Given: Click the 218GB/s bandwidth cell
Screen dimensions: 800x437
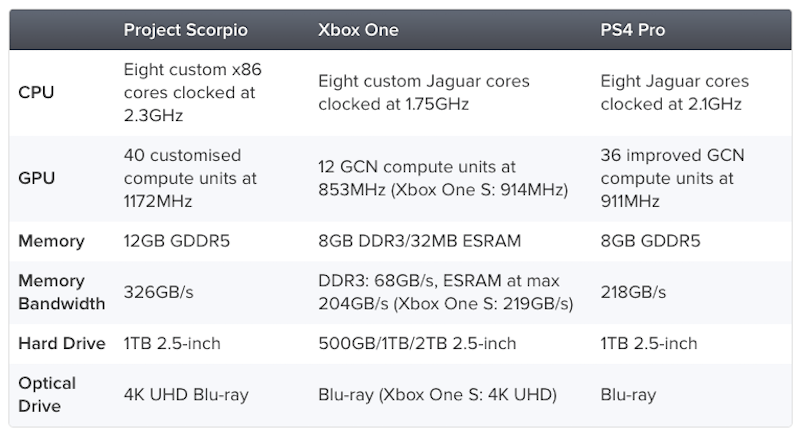Looking at the screenshot, I should [x=634, y=291].
